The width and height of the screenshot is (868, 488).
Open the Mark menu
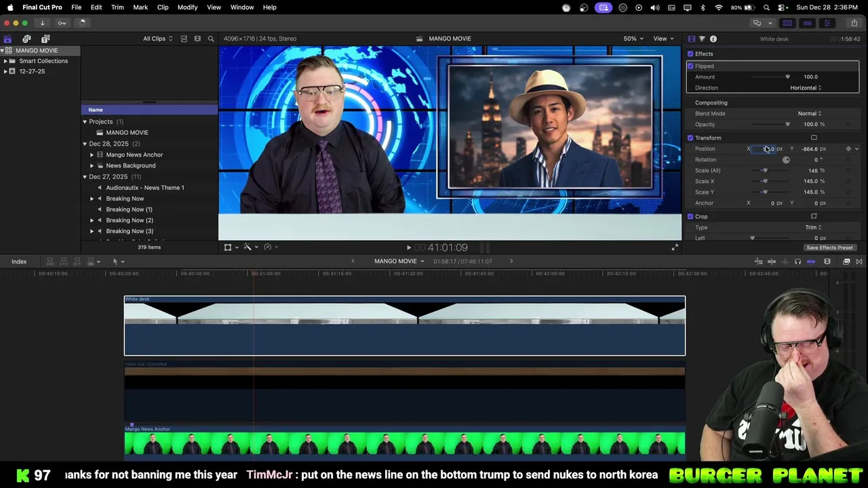coord(140,7)
